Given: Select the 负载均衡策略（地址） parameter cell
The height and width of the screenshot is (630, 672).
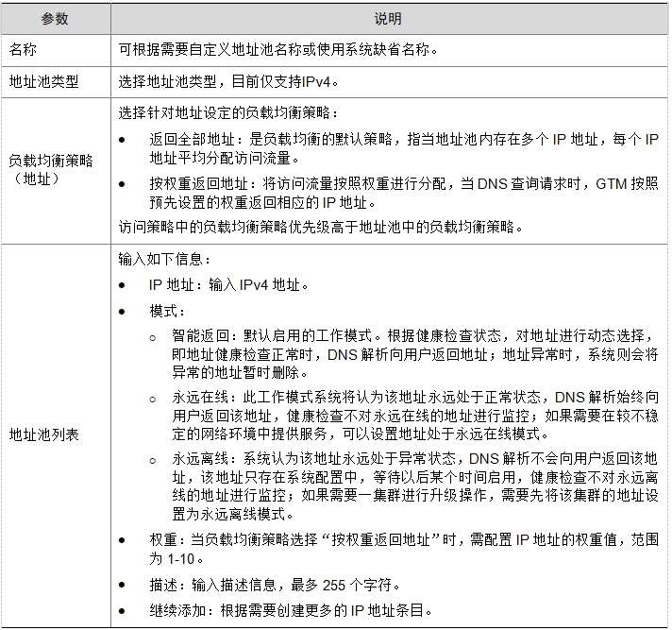Looking at the screenshot, I should 56,170.
